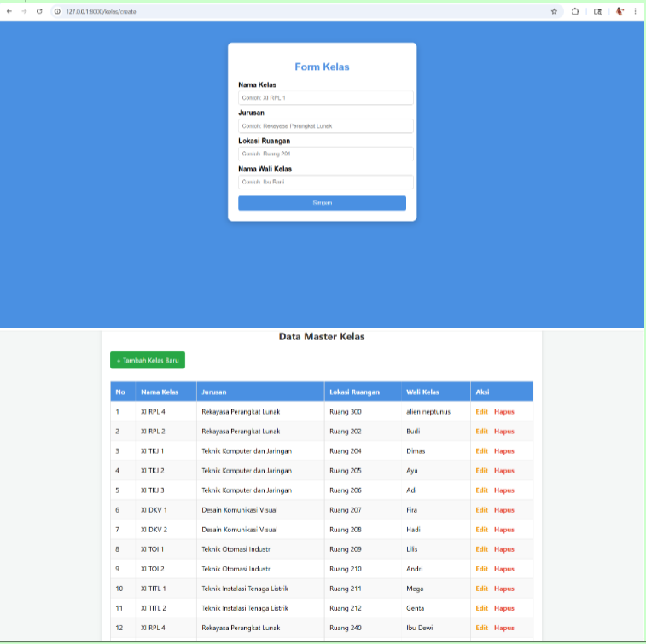Focus the Nama Kelas input field
This screenshot has height=644, width=646.
pyautogui.click(x=325, y=98)
